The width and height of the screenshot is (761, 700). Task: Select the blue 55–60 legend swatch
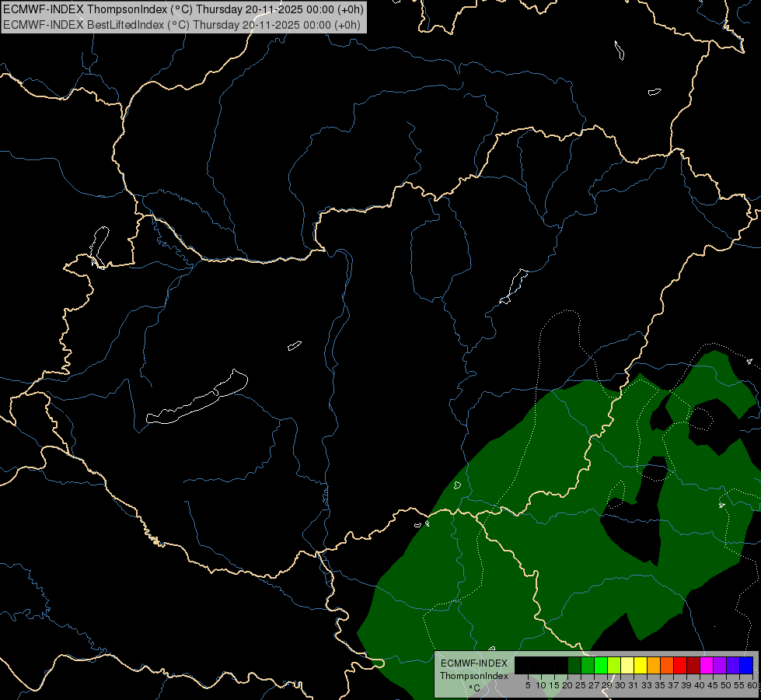click(x=746, y=665)
